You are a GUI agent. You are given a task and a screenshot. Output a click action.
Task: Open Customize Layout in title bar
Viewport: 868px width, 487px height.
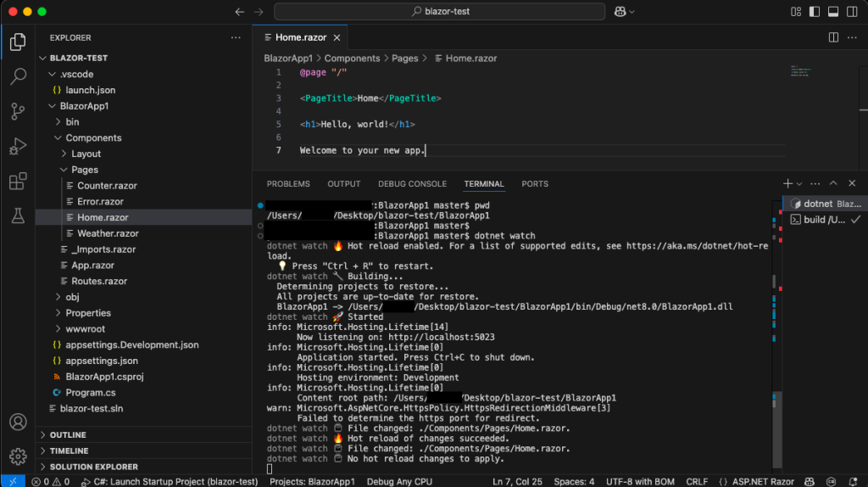click(796, 12)
